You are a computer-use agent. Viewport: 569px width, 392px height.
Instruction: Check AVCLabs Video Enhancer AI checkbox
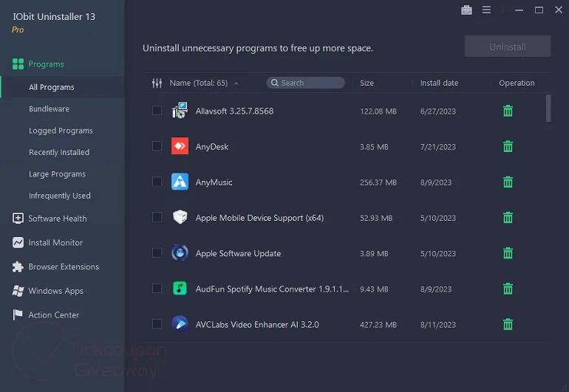pyautogui.click(x=157, y=323)
